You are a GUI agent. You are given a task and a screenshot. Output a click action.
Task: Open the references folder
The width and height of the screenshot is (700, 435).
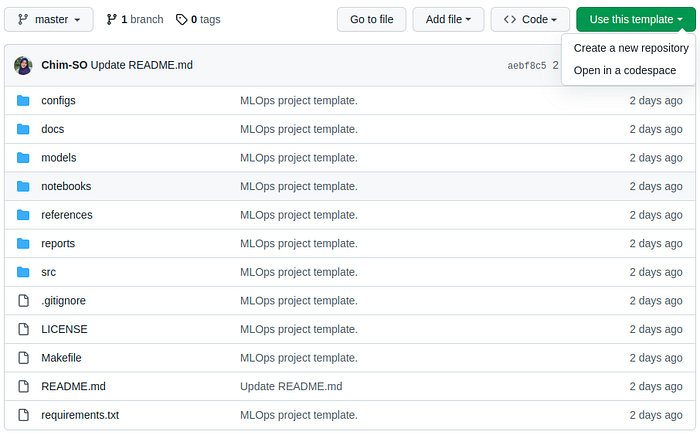click(x=67, y=215)
